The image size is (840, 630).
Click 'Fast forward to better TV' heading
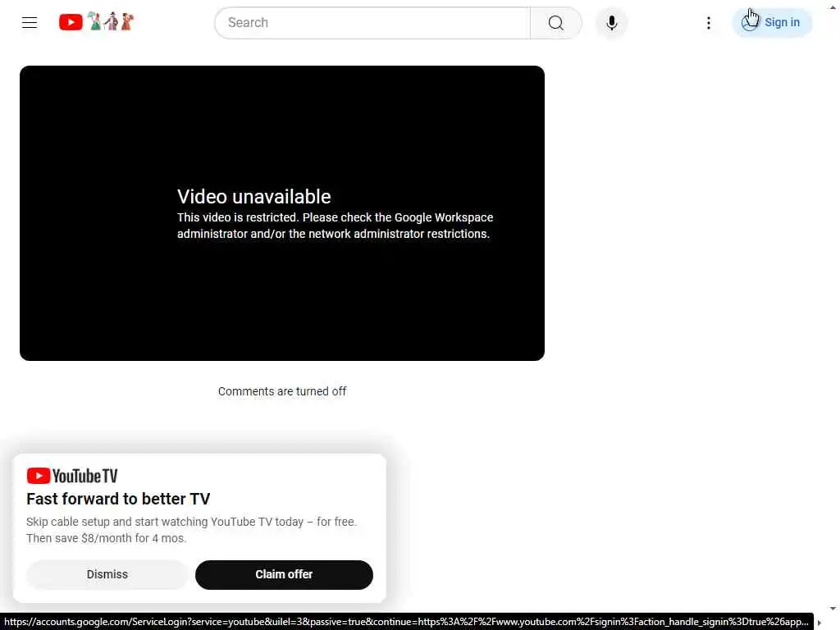pos(118,499)
